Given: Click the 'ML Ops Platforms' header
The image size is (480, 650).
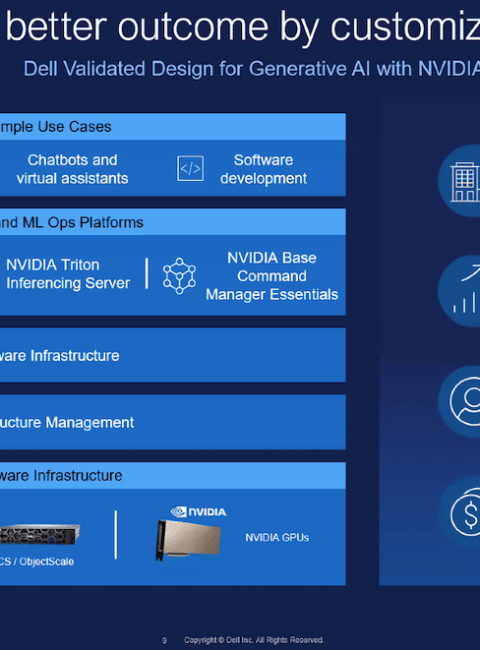Looking at the screenshot, I should (173, 222).
